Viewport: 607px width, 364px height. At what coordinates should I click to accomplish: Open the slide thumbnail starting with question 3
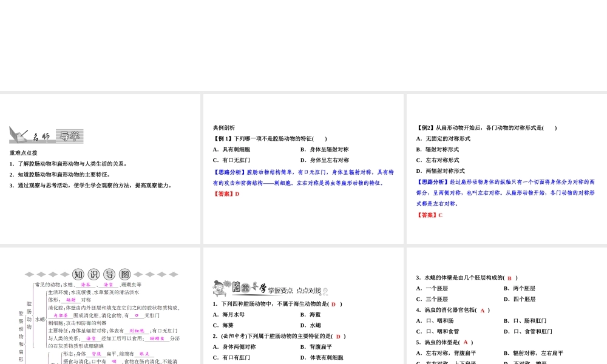(507, 306)
